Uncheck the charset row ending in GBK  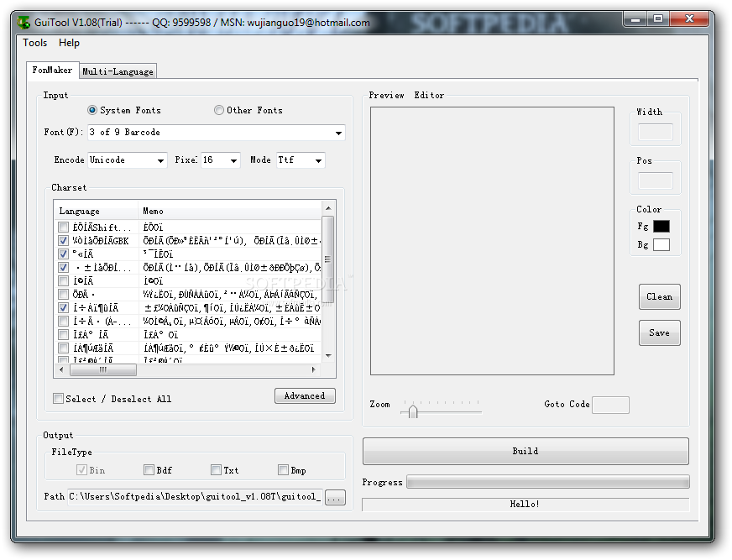coord(63,241)
